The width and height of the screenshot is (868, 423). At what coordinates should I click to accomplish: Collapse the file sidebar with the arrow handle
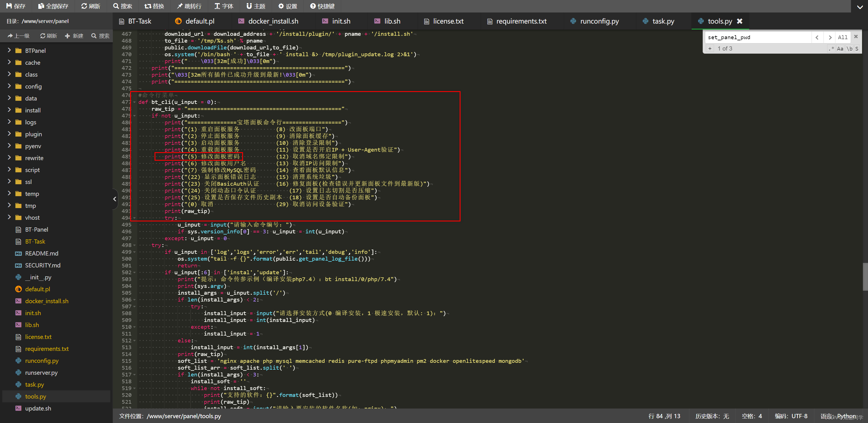(115, 199)
